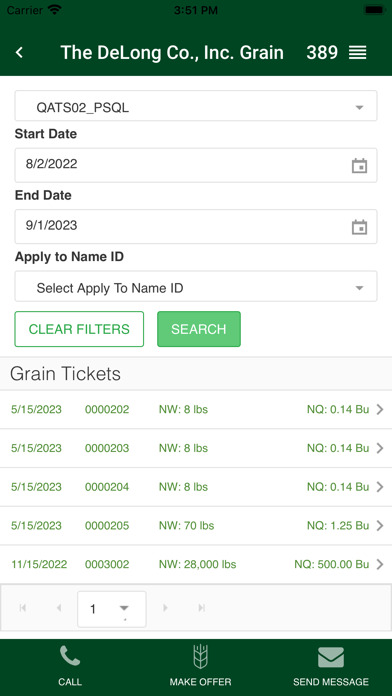Select ticket number 0000202

pos(107,409)
